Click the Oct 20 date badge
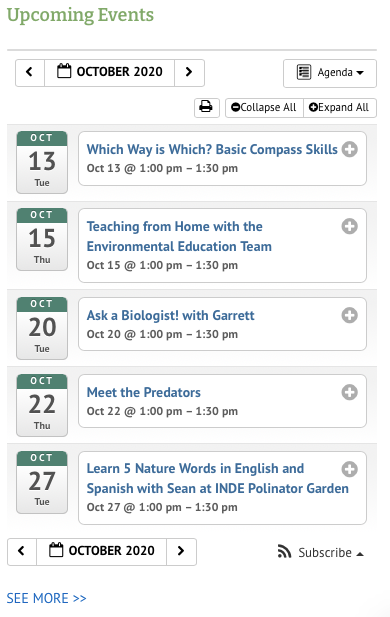This screenshot has height=617, width=390. [42, 328]
